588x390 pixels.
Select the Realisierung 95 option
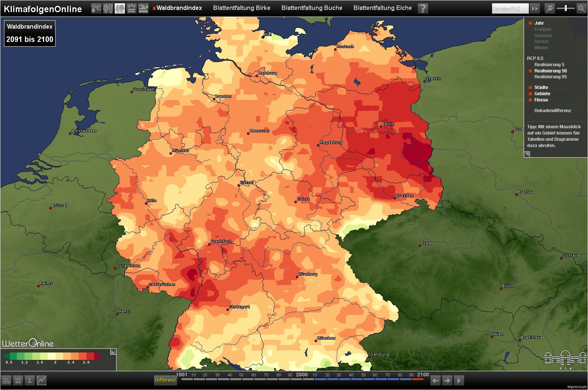click(550, 77)
